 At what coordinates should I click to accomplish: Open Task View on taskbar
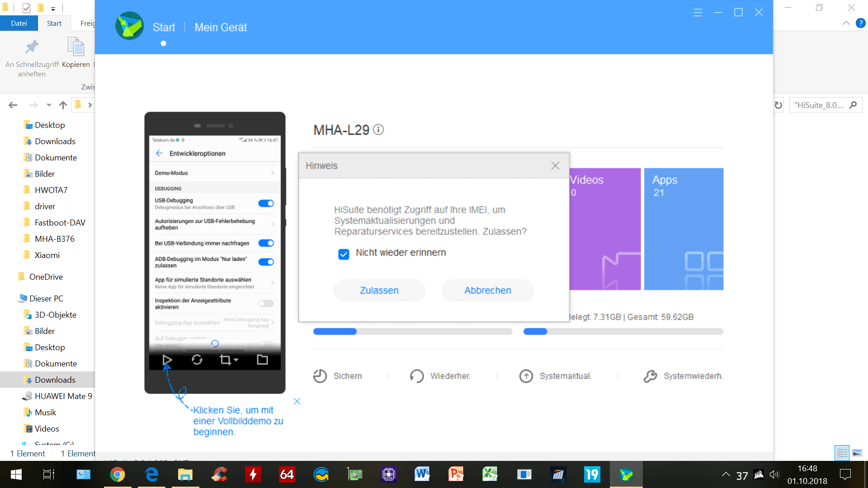click(x=48, y=474)
